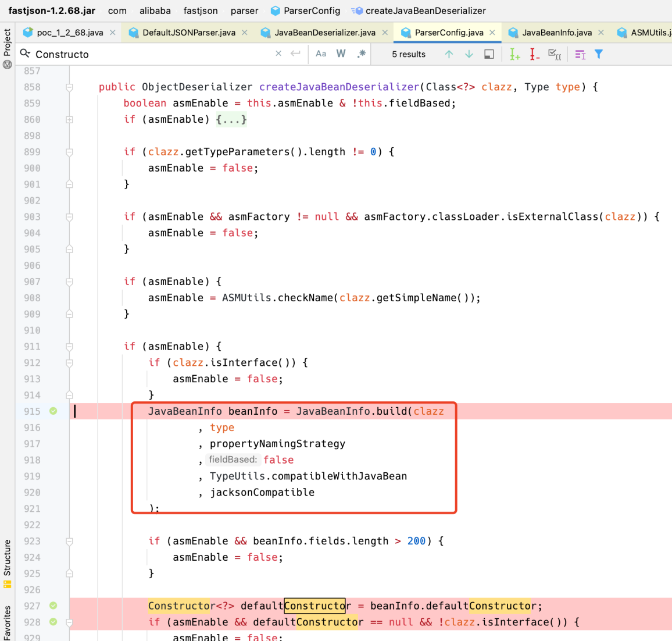This screenshot has width=672, height=641.
Task: Toggle breakpoint on line 915
Action: point(53,411)
